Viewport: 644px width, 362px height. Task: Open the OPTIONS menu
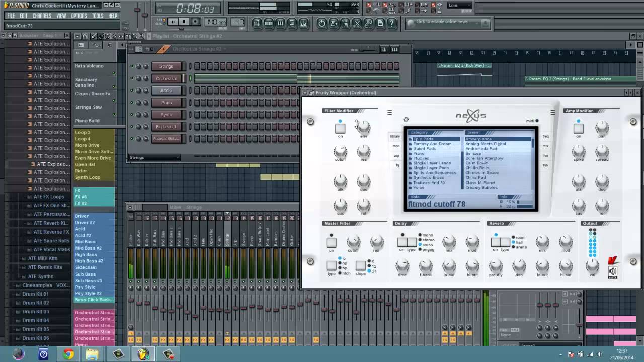coord(79,16)
